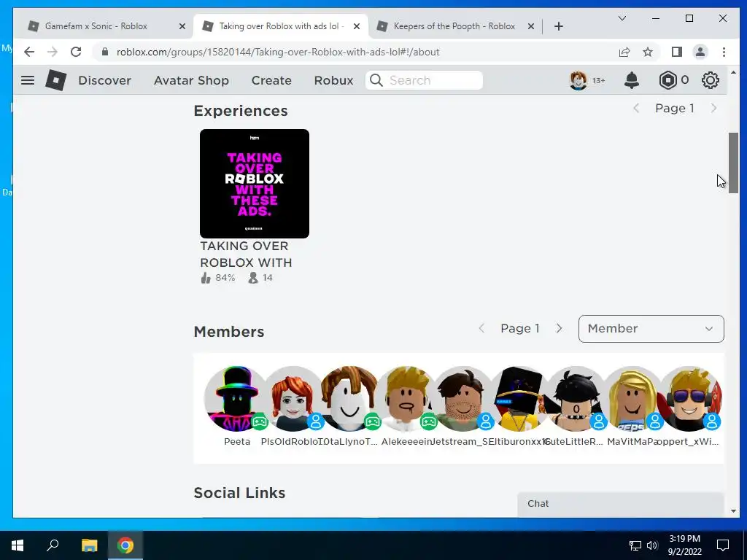The image size is (747, 560).
Task: Open Alekeeeein member avatar
Action: click(x=406, y=399)
